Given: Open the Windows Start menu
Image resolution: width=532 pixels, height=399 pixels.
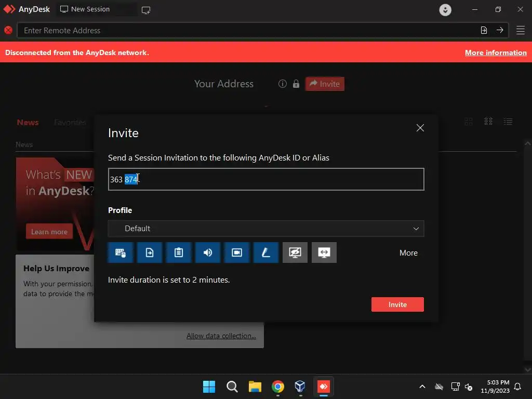Looking at the screenshot, I should [209, 387].
